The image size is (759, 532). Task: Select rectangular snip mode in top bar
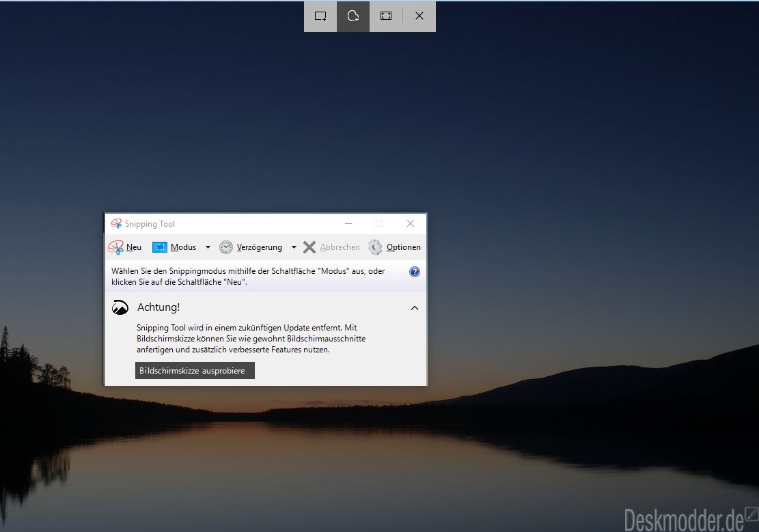click(320, 16)
